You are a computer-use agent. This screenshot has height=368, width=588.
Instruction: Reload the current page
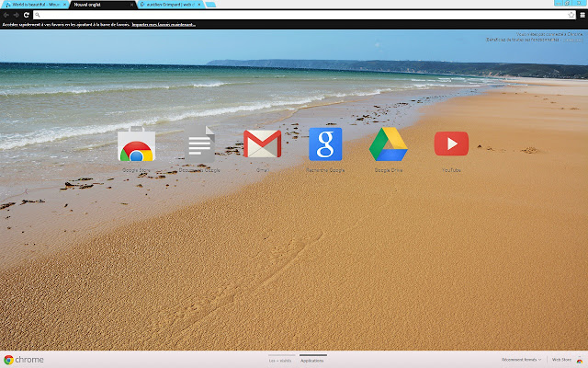27,15
